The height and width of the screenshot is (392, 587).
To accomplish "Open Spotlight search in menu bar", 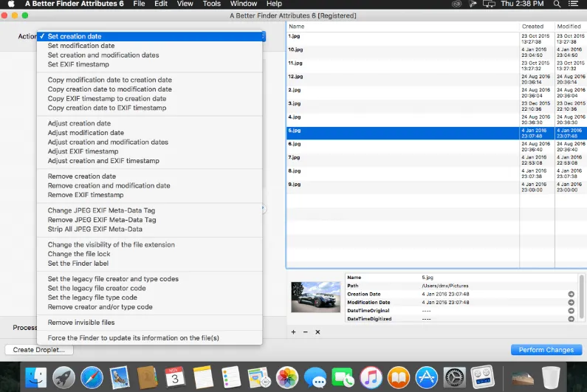I will [x=557, y=4].
